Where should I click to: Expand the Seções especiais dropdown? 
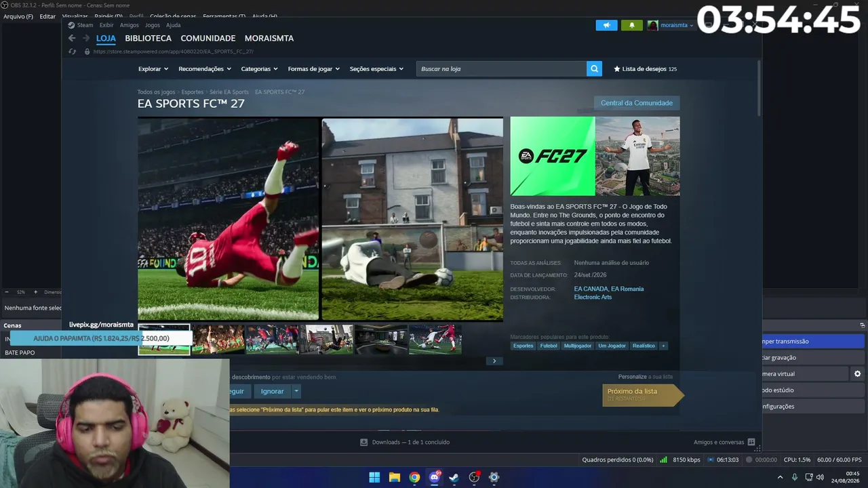(x=376, y=68)
